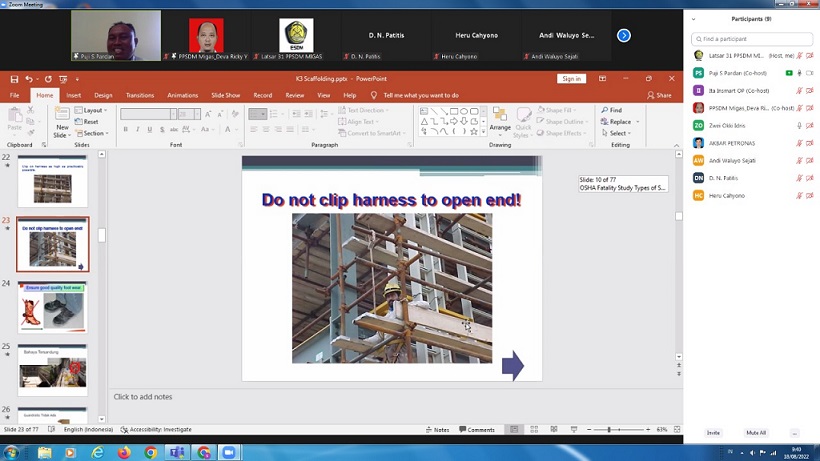Click in Find a participant search box

(751, 39)
